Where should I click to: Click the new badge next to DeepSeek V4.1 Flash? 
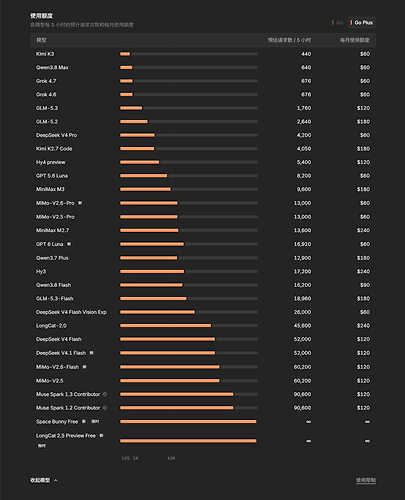(91, 353)
